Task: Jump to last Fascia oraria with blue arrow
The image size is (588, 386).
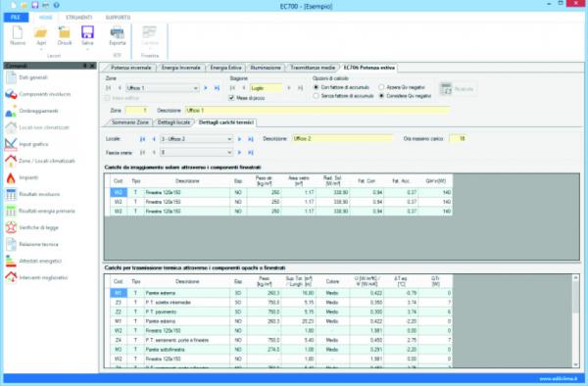Action: coord(251,153)
